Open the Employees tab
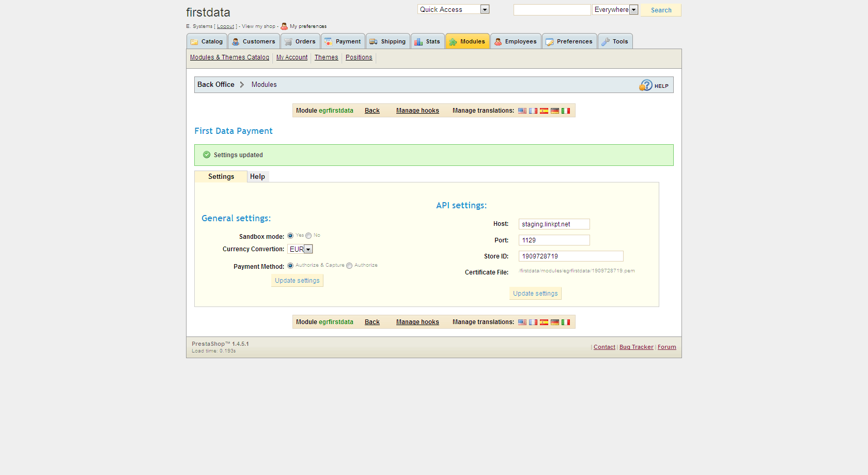 (x=516, y=41)
